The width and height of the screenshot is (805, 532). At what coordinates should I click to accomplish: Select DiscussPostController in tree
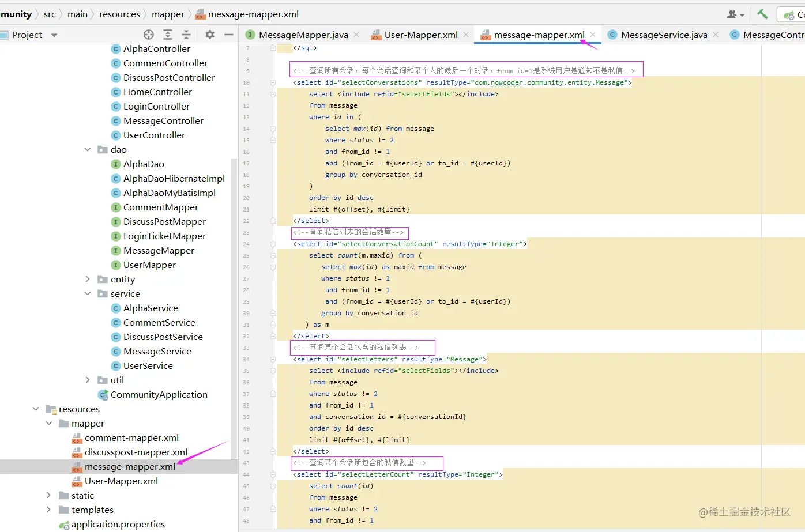pos(169,78)
